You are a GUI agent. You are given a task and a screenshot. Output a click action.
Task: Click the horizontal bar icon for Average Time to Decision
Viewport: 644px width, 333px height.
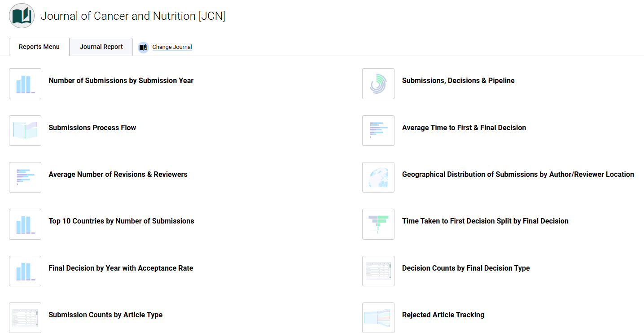tap(378, 131)
